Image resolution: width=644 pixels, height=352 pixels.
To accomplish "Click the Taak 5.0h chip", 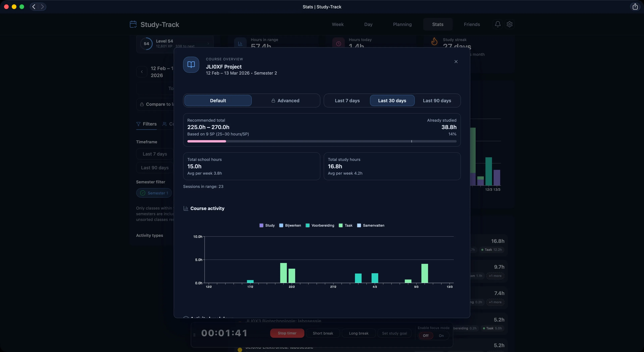I will (x=492, y=328).
